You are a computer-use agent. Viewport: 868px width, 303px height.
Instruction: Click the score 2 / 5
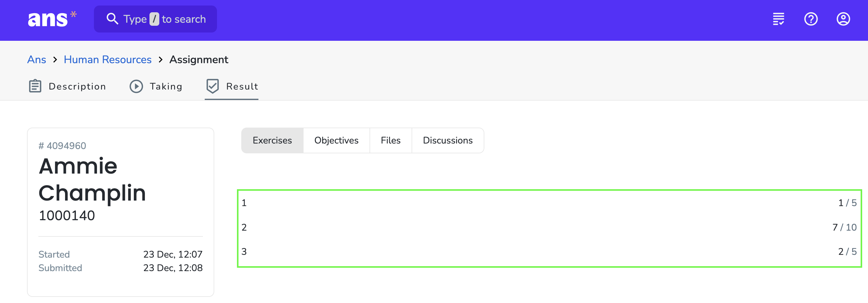(x=847, y=252)
